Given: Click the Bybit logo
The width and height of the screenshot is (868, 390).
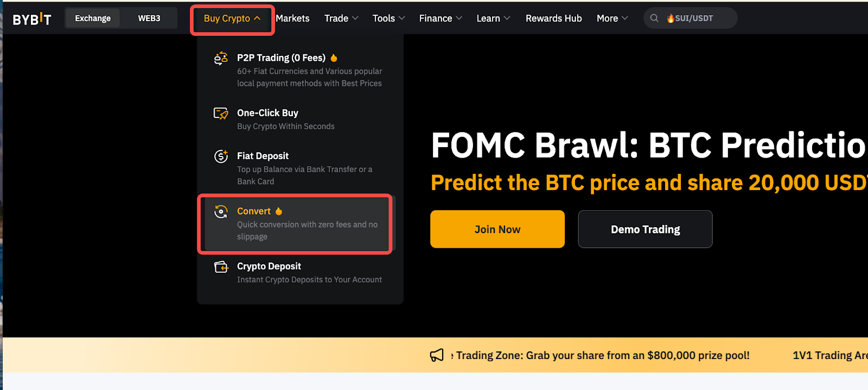Looking at the screenshot, I should 32,19.
